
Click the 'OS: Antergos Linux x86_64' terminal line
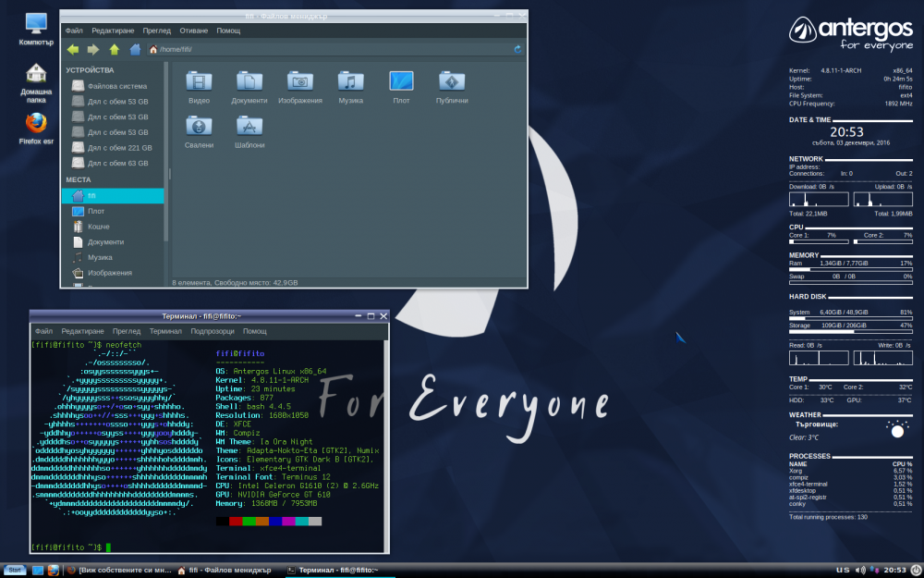pos(271,372)
